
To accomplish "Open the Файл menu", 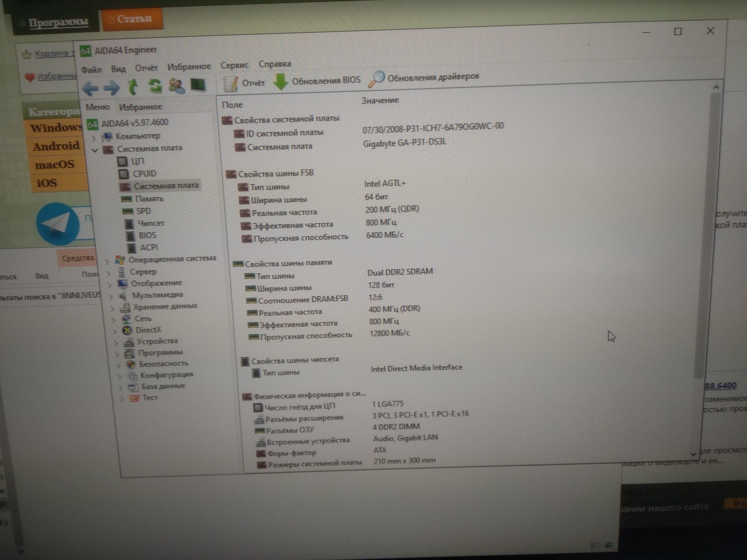I will click(91, 69).
